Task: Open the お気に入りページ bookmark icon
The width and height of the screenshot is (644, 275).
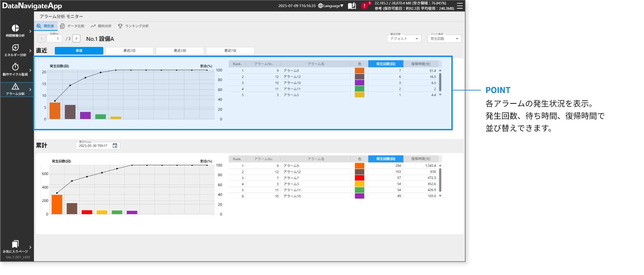Action: 15,244
